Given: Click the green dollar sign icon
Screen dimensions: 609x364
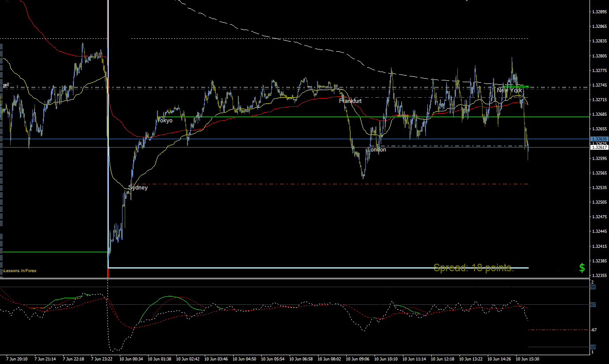Looking at the screenshot, I should (582, 268).
